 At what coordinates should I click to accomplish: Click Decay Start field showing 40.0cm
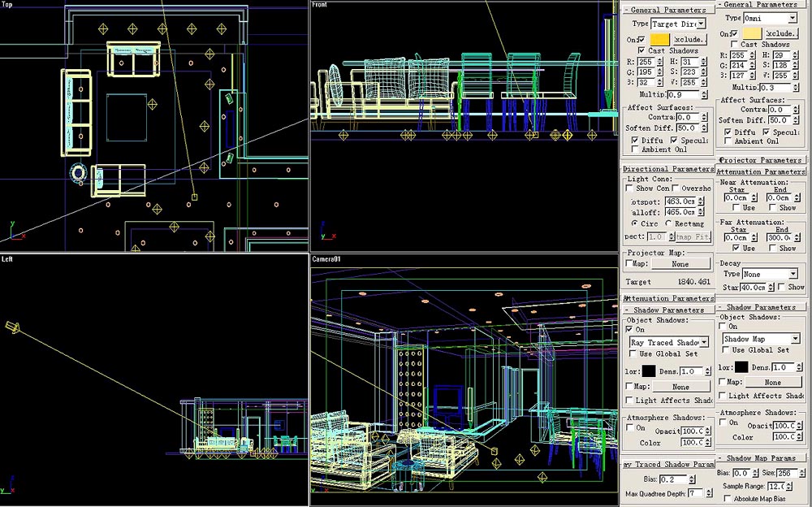[x=754, y=287]
